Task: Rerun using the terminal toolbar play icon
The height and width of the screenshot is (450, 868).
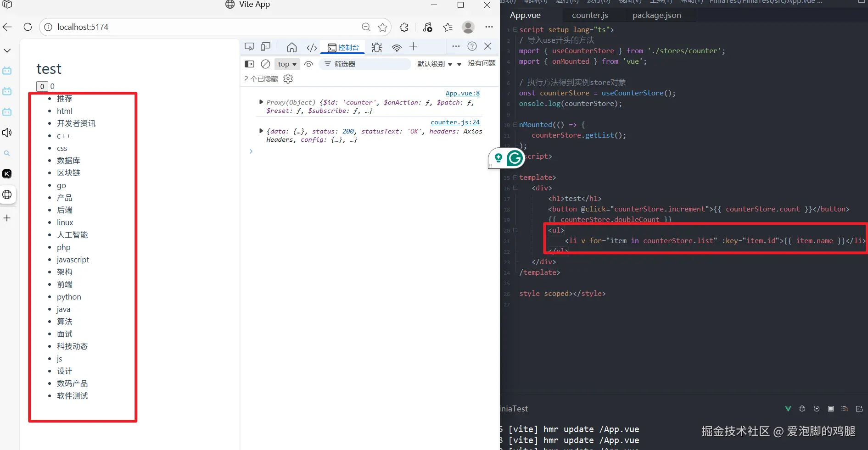Action: pyautogui.click(x=817, y=409)
